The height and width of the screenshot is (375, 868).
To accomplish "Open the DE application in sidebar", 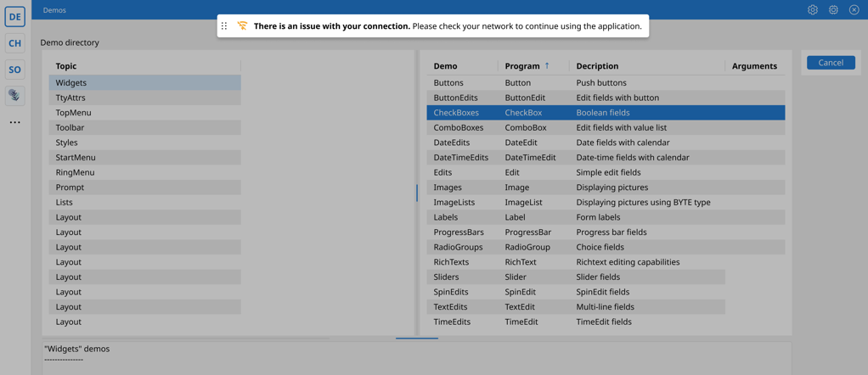I will point(14,16).
